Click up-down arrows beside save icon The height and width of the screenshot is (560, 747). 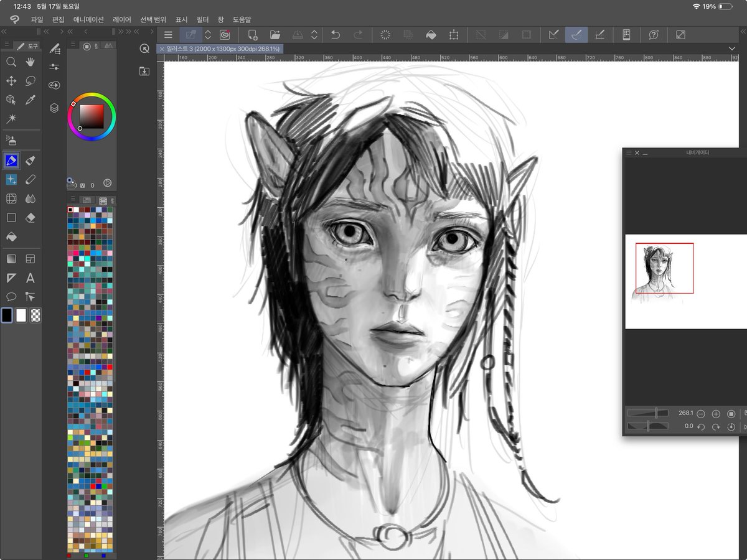click(x=314, y=35)
